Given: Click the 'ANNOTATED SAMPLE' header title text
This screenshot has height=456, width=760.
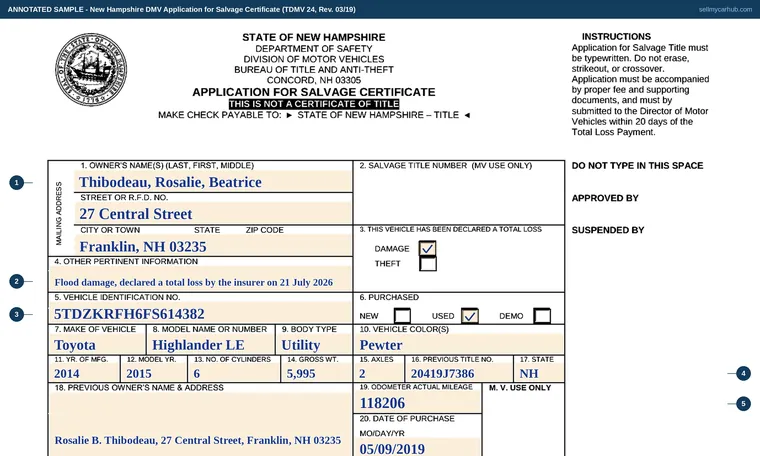Looking at the screenshot, I should (181, 9).
